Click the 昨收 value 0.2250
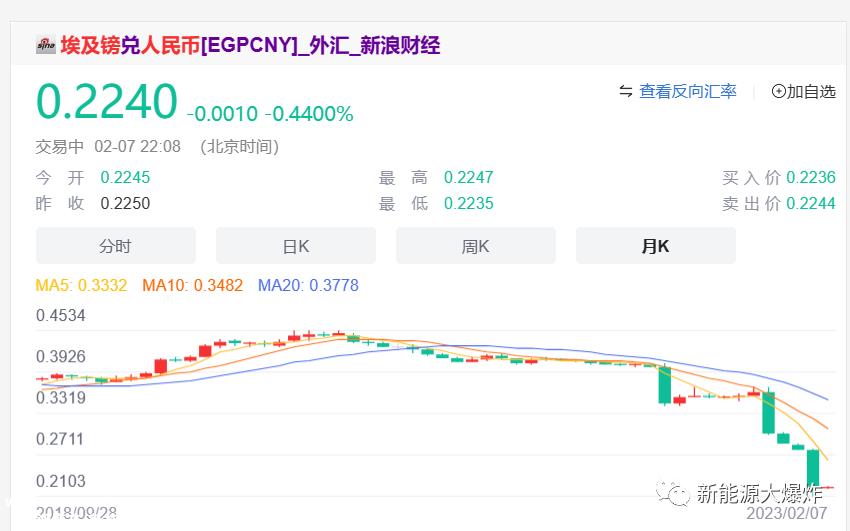 (125, 203)
